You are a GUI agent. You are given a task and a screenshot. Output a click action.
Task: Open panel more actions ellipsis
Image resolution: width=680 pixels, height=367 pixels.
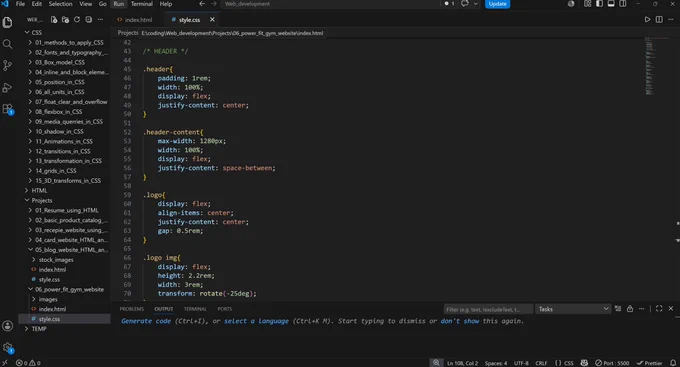click(641, 308)
